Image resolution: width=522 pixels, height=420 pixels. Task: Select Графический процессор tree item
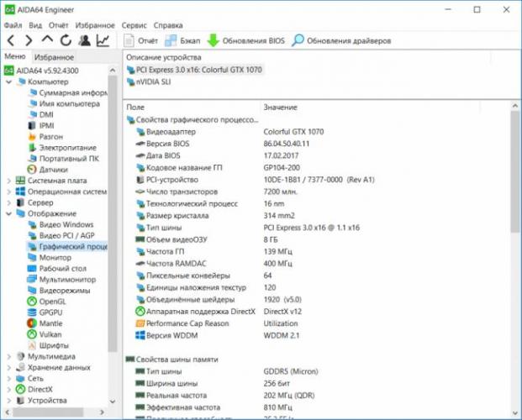coord(67,247)
